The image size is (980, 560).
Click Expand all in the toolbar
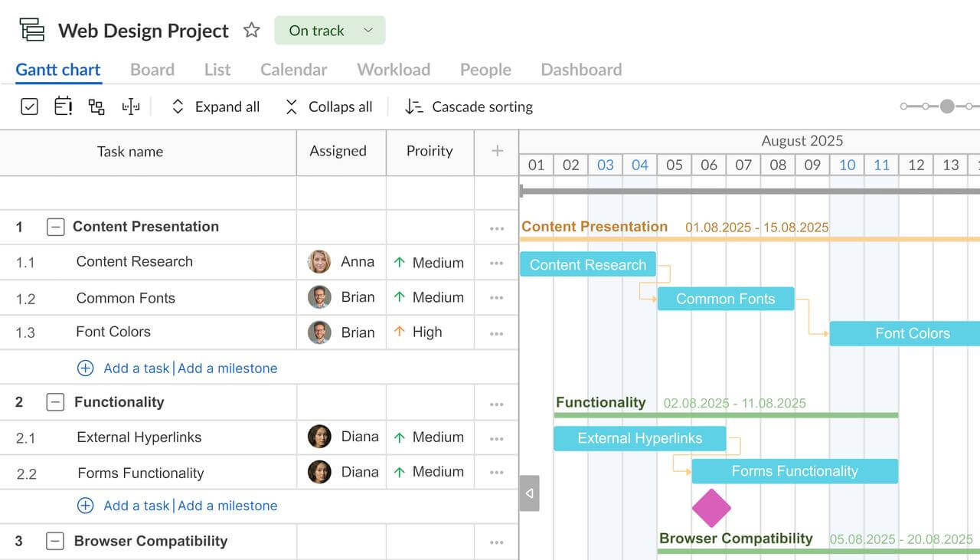coord(215,107)
